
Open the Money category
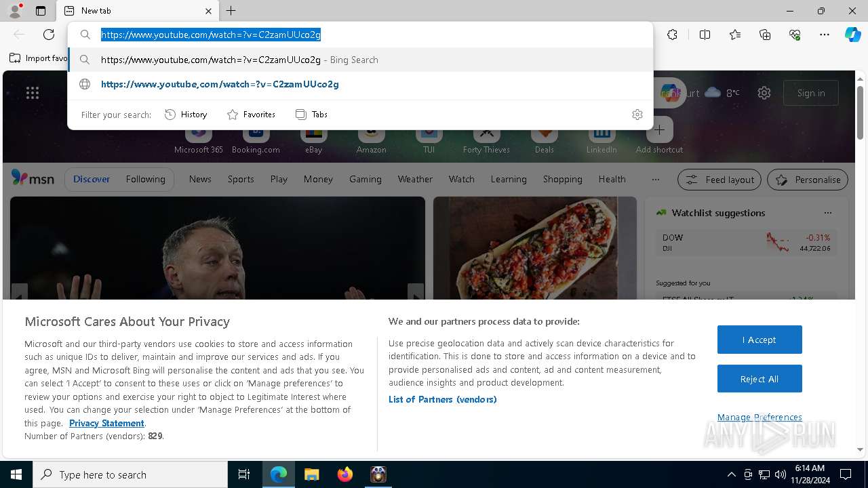coord(318,179)
